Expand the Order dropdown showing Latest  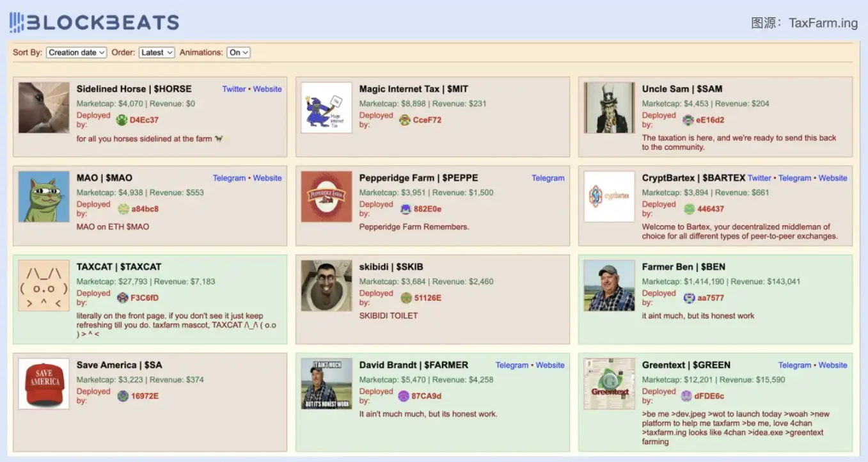tap(157, 52)
